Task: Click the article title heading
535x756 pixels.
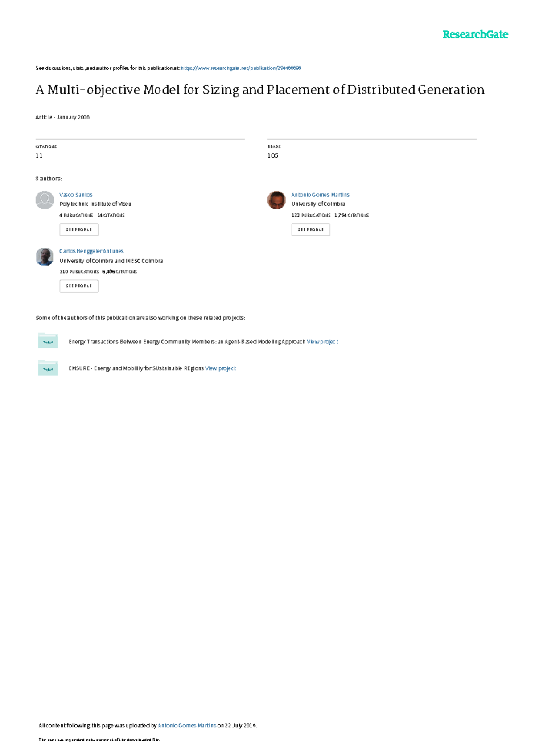Action: (260, 90)
